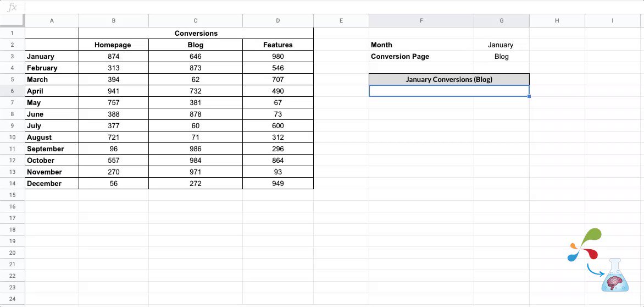The height and width of the screenshot is (307, 644).
Task: Select column B header
Action: (x=114, y=20)
